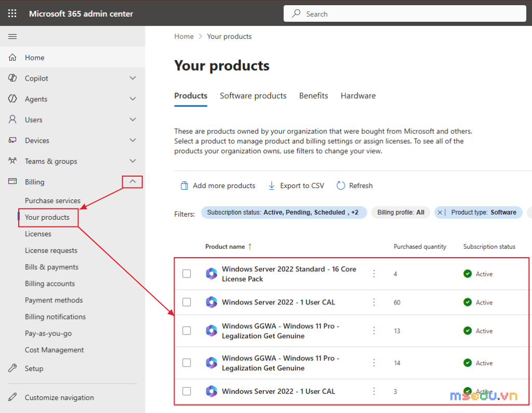Image resolution: width=532 pixels, height=413 pixels.
Task: Expand the Devices menu chevron
Action: (132, 140)
